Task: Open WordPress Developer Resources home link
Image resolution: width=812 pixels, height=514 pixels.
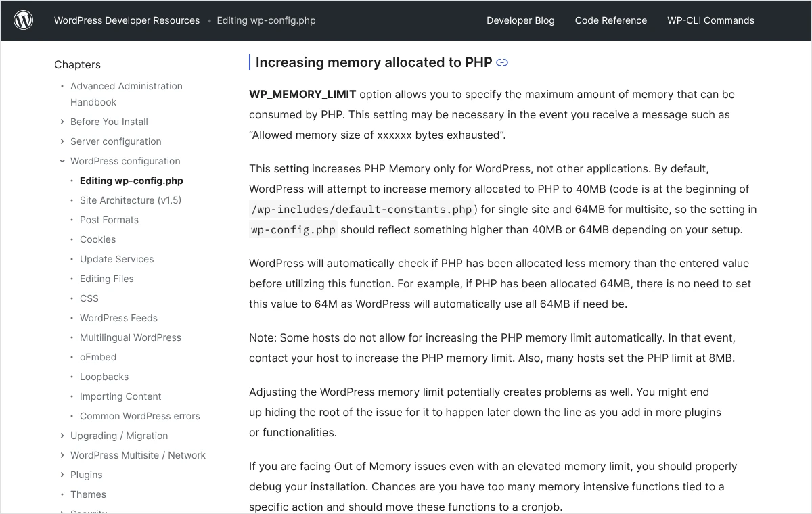Action: click(127, 20)
